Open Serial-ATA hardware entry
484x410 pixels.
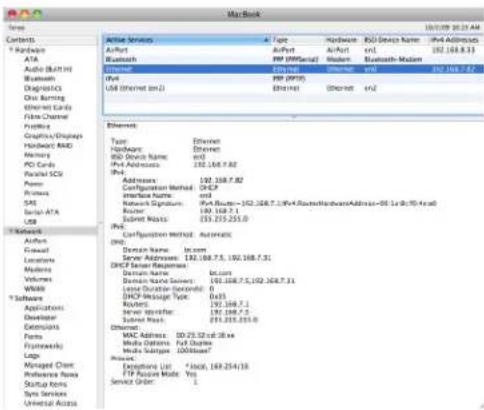(41, 212)
